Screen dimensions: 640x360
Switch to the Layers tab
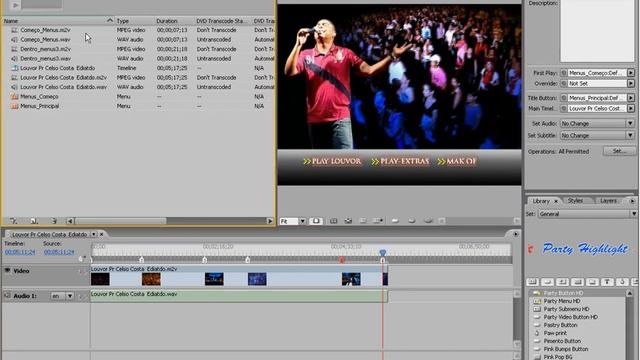coord(608,201)
